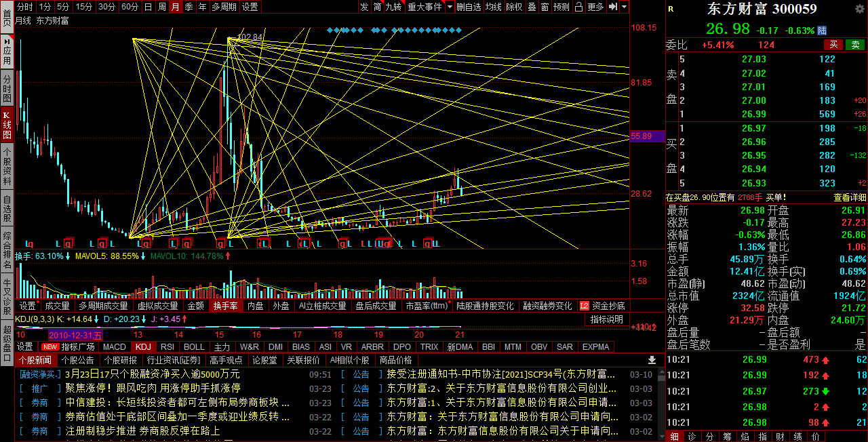Open 分时图 in left sidebar
This screenshot has width=868, height=442.
(7, 89)
